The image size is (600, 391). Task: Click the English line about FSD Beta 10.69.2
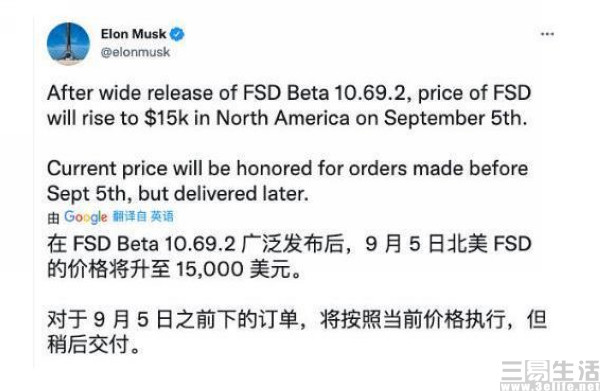[289, 93]
